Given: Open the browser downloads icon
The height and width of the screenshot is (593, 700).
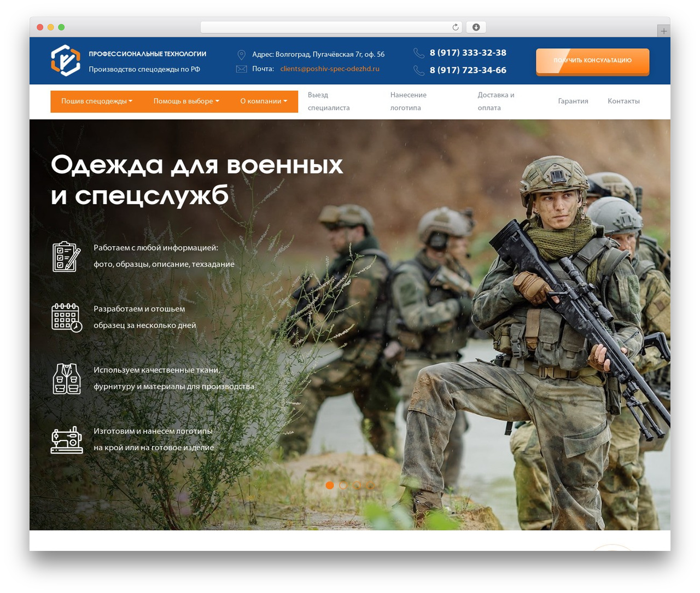Looking at the screenshot, I should point(476,27).
